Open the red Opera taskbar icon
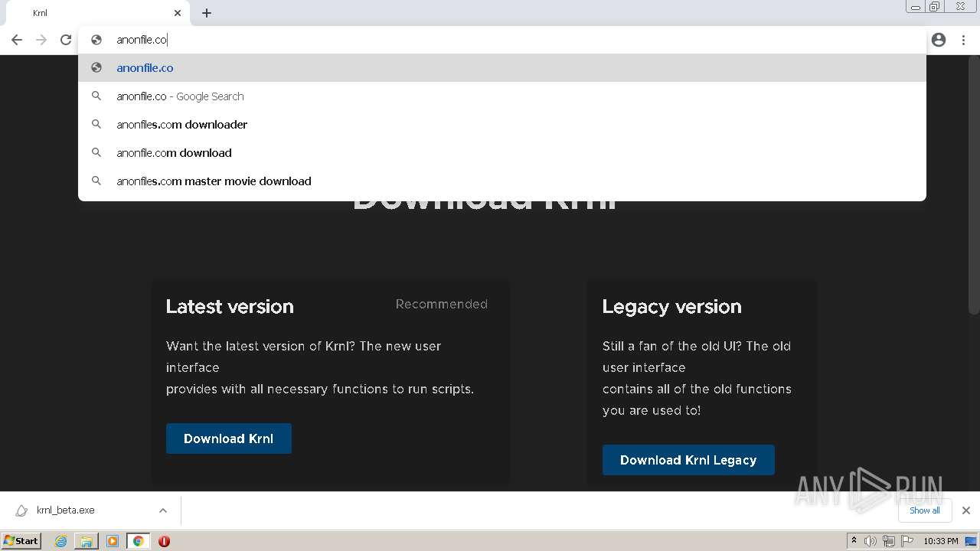Viewport: 980px width, 551px height. click(164, 541)
